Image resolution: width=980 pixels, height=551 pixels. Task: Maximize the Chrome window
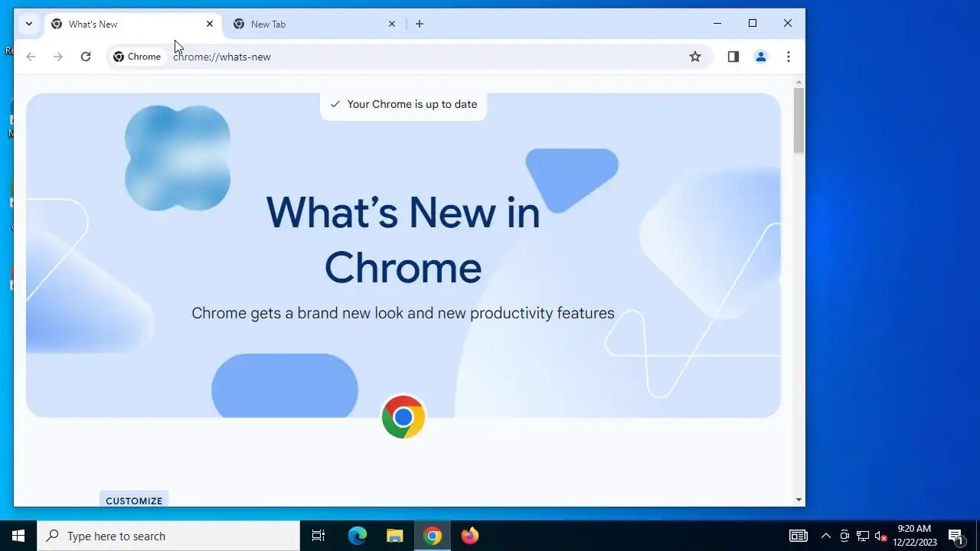(x=753, y=24)
